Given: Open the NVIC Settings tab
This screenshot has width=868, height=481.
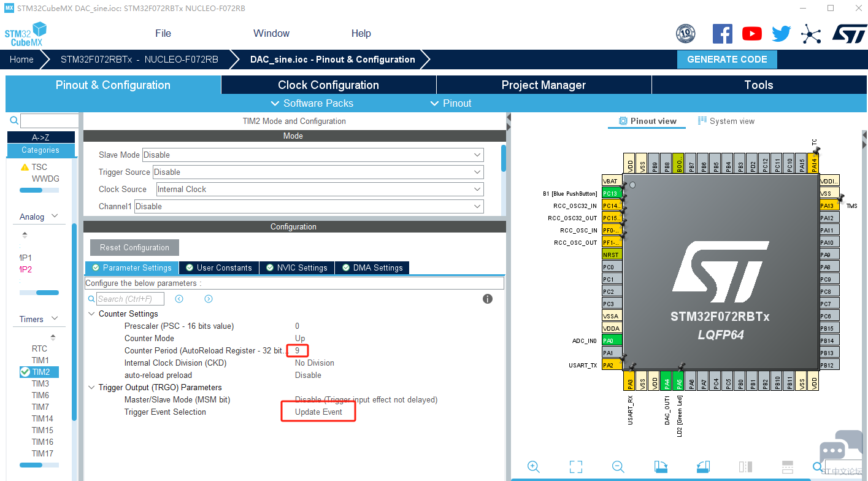Looking at the screenshot, I should pyautogui.click(x=297, y=267).
